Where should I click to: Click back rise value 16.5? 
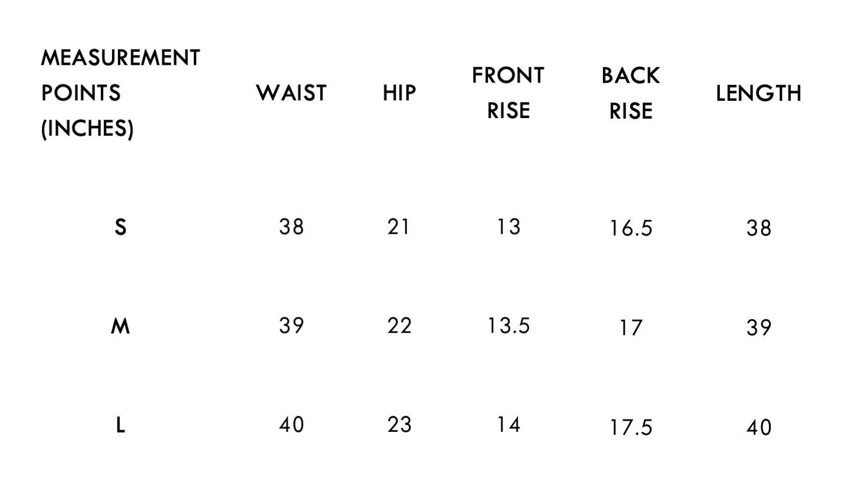click(x=631, y=228)
